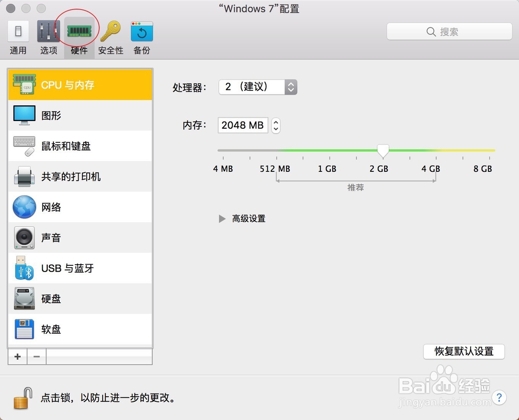Click the 安全性 tab label
Screen dimensions: 519x420
(111, 50)
